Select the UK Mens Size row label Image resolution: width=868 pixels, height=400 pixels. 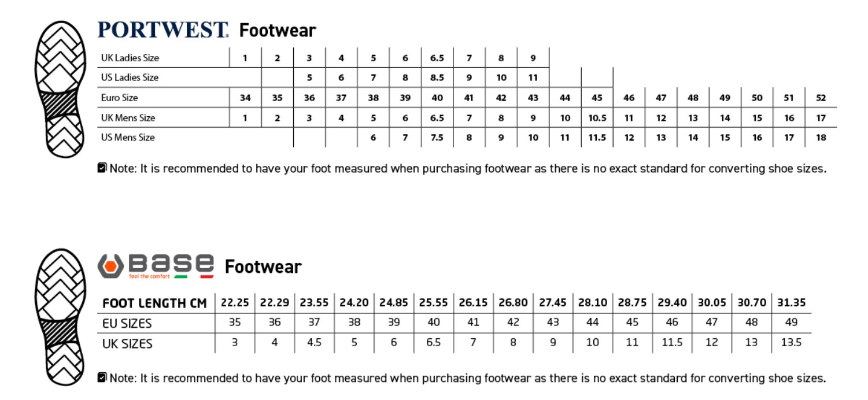point(128,118)
